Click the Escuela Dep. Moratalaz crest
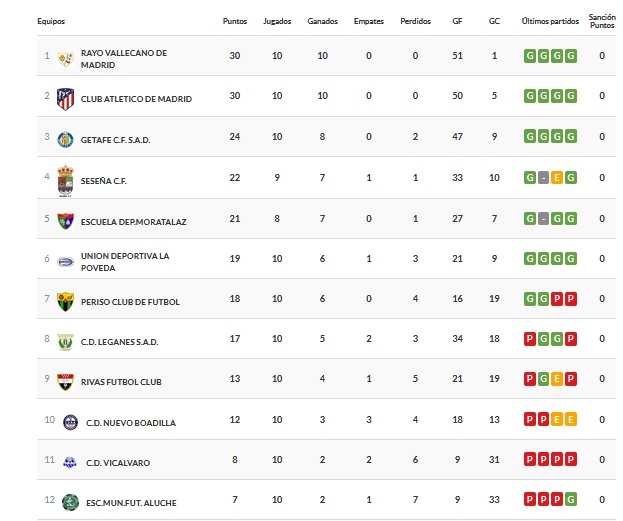Image resolution: width=623 pixels, height=521 pixels. 65,220
